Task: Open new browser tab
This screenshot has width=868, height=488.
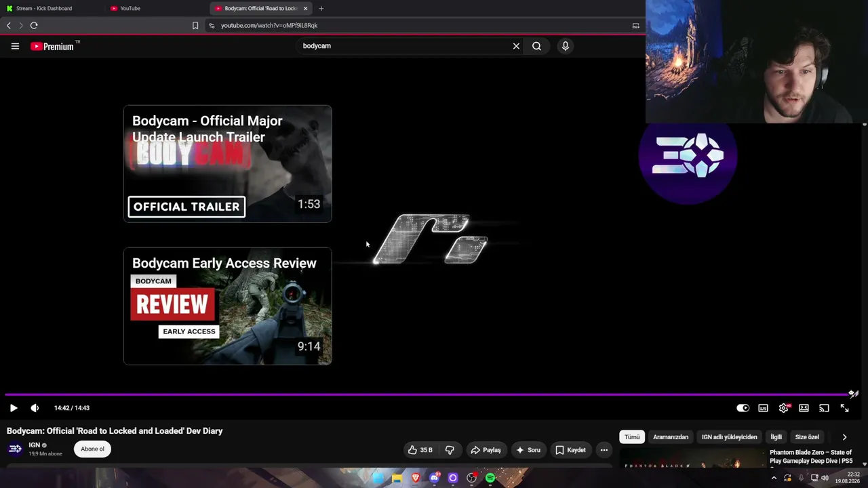Action: (x=321, y=8)
